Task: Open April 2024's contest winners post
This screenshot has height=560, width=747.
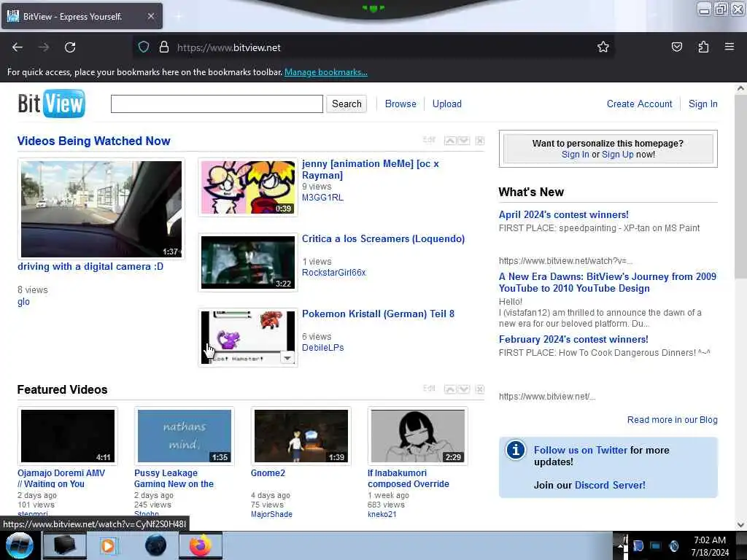Action: tap(564, 215)
